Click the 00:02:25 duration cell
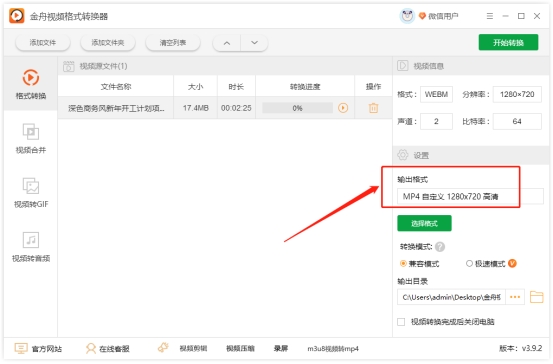 (x=236, y=108)
